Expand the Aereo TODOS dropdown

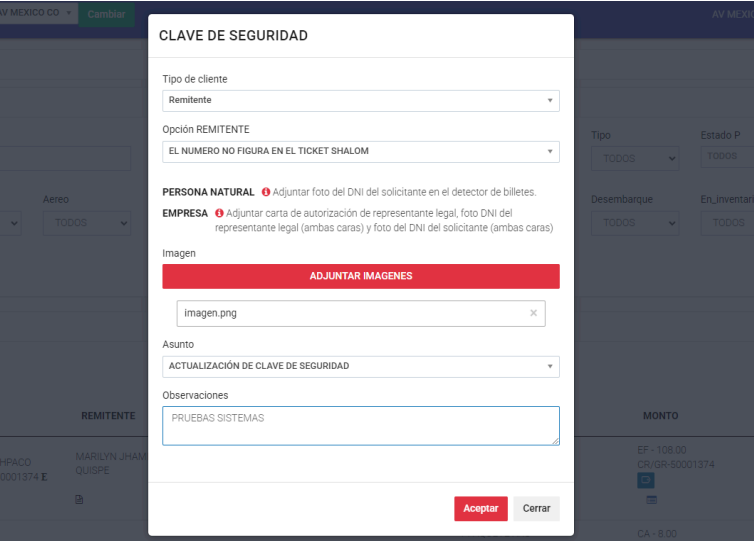pos(87,222)
